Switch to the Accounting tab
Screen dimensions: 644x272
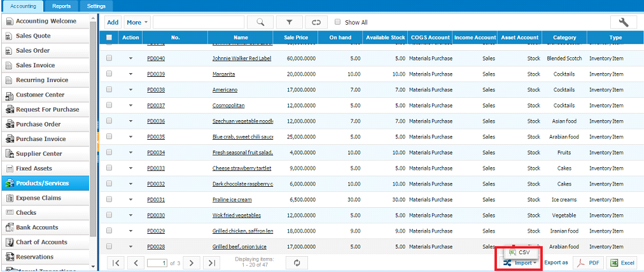click(x=22, y=6)
